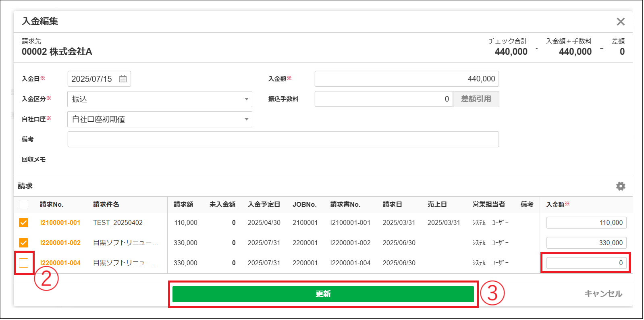Click the 請求額 cell showing 110,000
This screenshot has height=320, width=644.
point(186,222)
